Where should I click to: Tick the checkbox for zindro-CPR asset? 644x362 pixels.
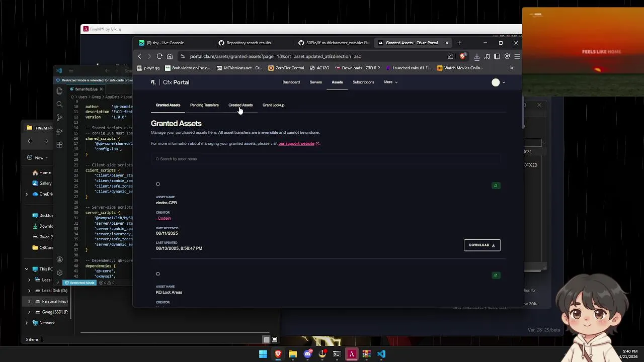[x=158, y=184]
